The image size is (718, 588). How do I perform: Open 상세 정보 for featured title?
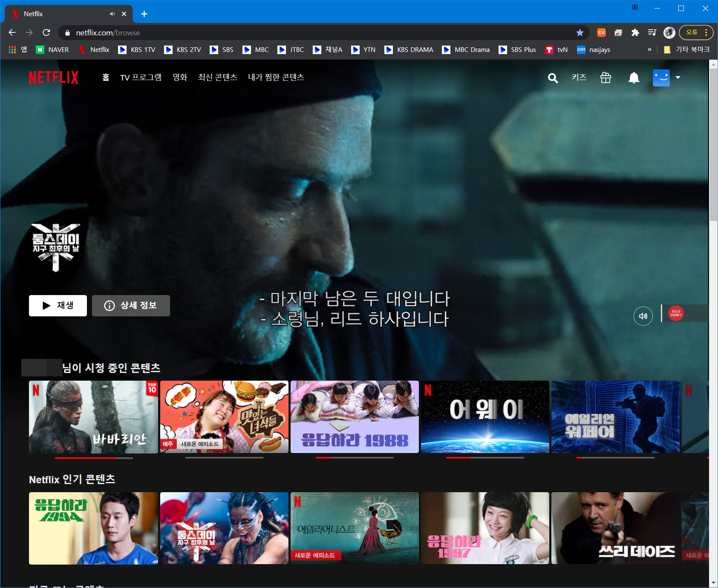pyautogui.click(x=131, y=306)
